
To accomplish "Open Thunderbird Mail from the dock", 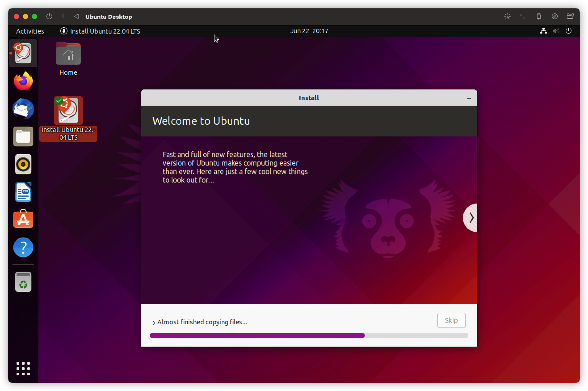I will [x=23, y=109].
